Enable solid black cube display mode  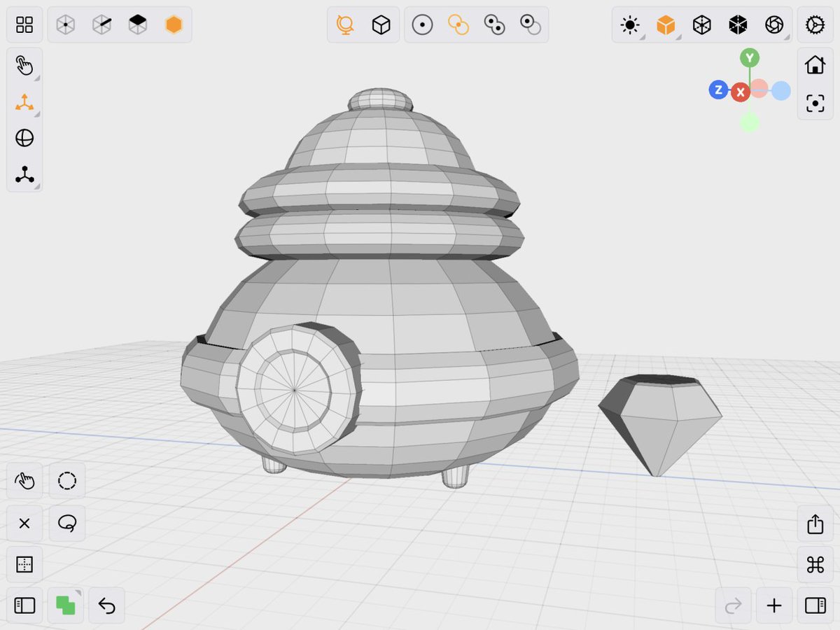(738, 25)
